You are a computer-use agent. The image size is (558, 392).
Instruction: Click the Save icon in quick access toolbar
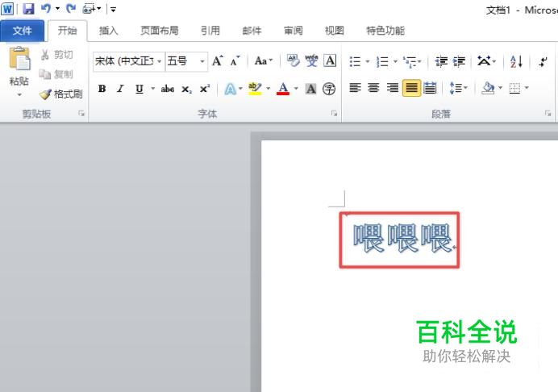[28, 9]
